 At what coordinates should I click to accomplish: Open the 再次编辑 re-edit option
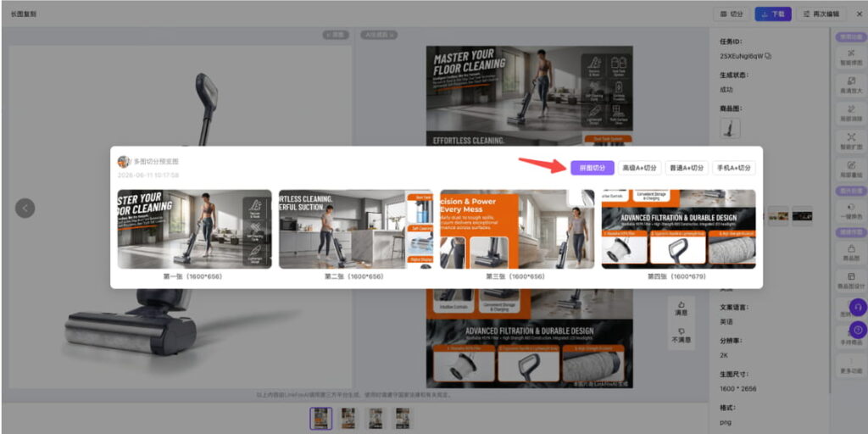coord(821,14)
